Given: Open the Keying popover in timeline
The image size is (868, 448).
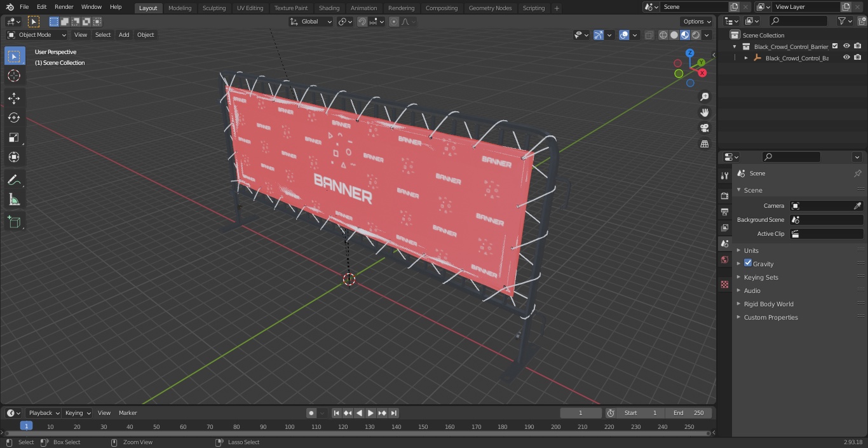Looking at the screenshot, I should (77, 413).
